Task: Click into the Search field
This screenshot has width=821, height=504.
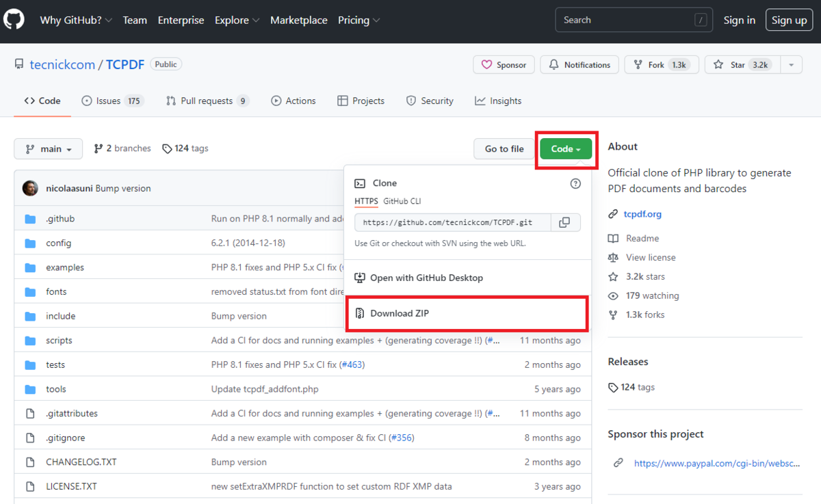Action: tap(634, 21)
